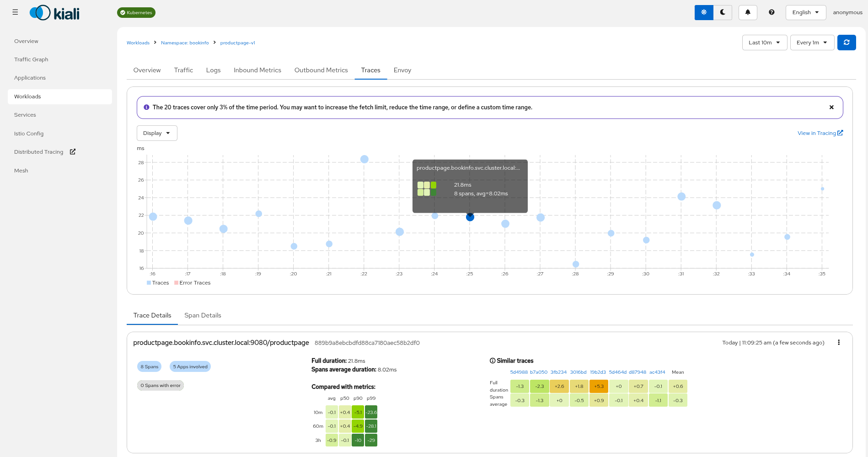Switch to the Inbound Metrics tab
The width and height of the screenshot is (868, 457).
(257, 70)
